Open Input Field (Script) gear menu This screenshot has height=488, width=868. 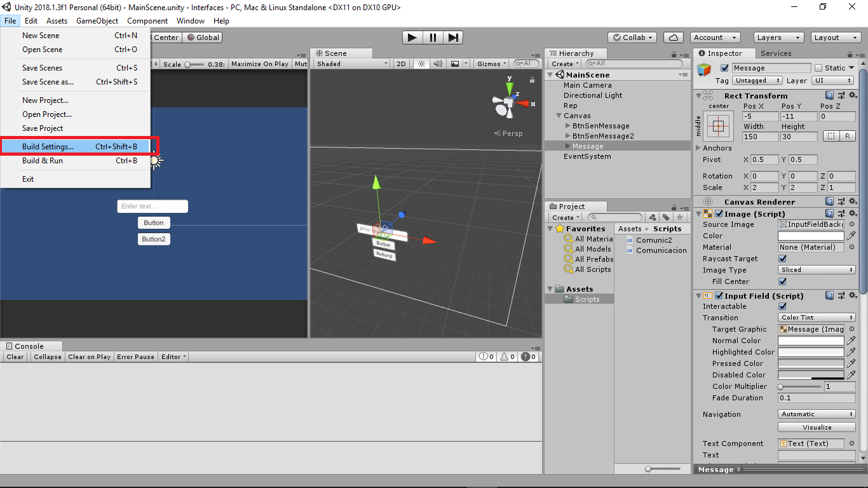[853, 295]
